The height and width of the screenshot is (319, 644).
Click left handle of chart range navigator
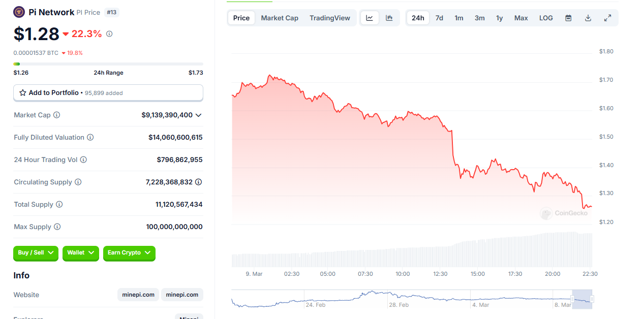point(572,299)
